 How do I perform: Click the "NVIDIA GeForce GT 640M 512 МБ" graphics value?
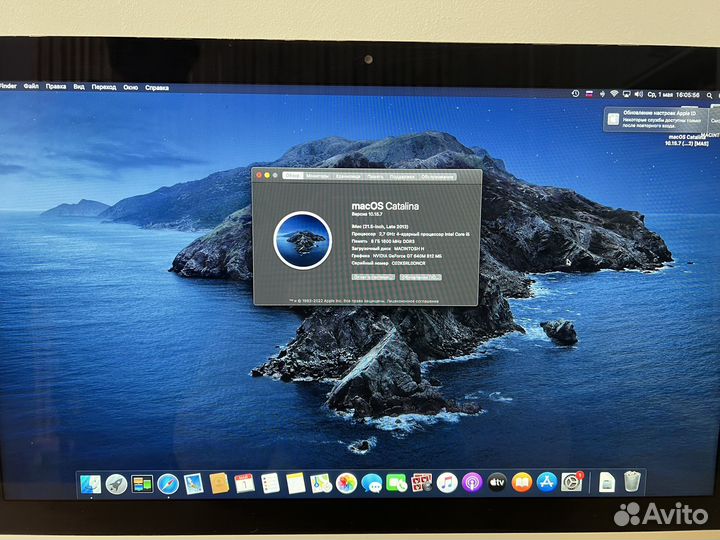point(407,256)
